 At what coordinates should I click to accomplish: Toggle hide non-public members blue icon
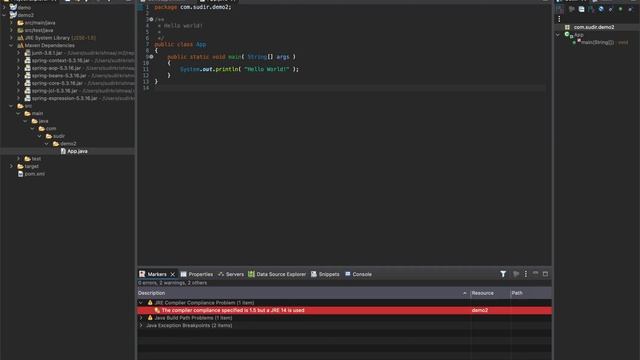[601, 9]
